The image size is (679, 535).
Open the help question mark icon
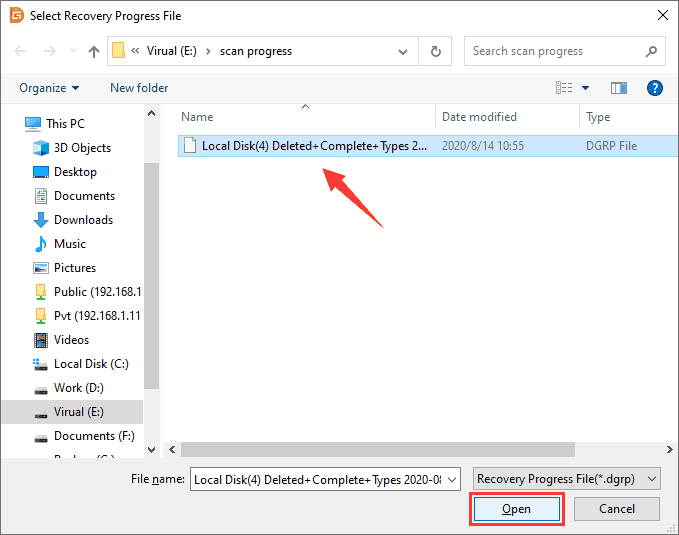[x=654, y=88]
